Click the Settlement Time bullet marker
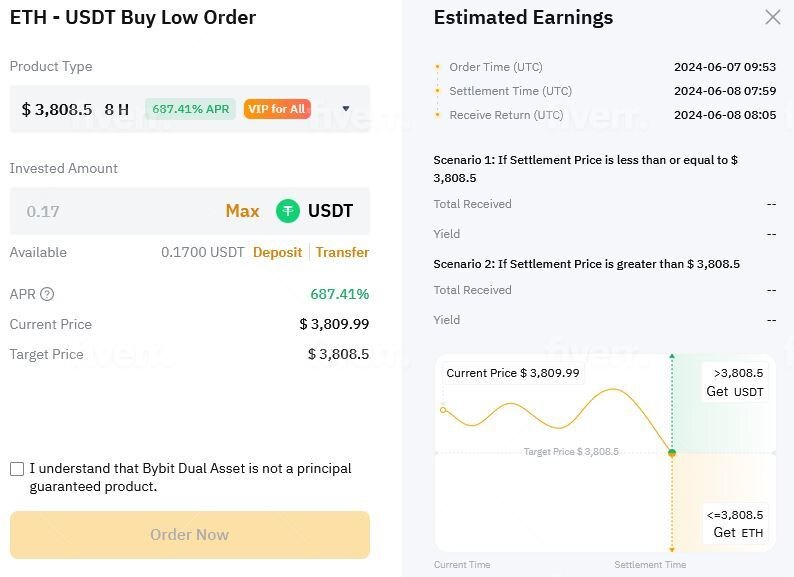794x577 pixels. coord(437,91)
